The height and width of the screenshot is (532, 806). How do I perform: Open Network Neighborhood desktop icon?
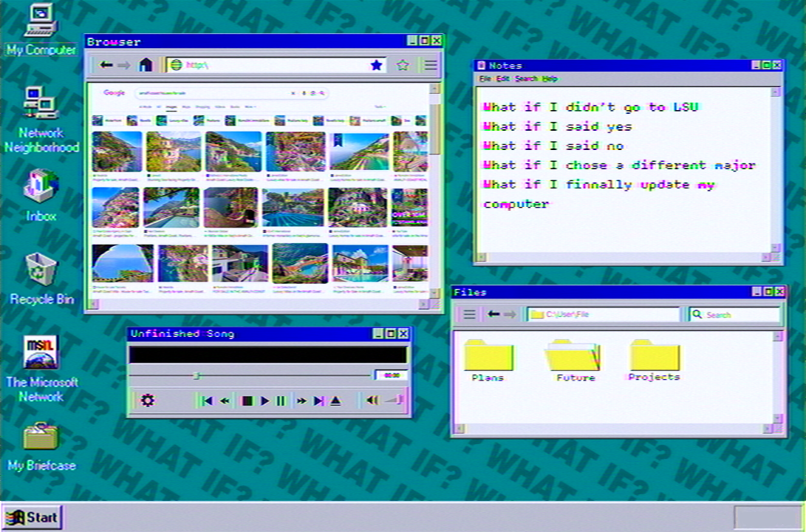41,120
